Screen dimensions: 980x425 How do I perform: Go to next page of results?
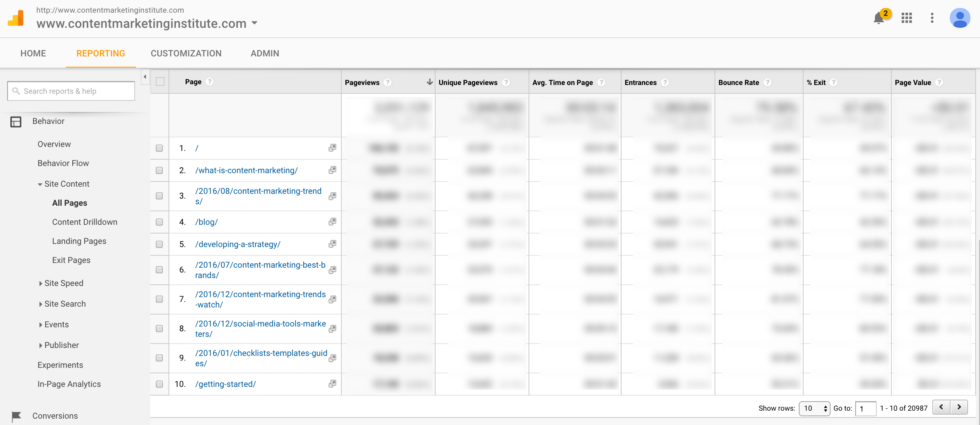(x=959, y=407)
